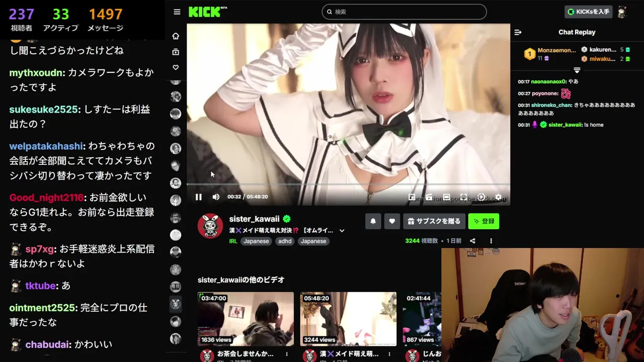Click the 00:17 timestamp in chat replay
This screenshot has height=362, width=644.
coord(524,81)
